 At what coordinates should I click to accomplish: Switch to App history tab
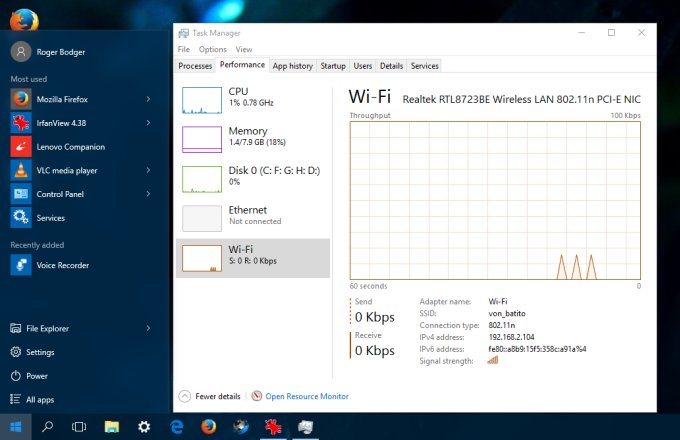point(293,66)
